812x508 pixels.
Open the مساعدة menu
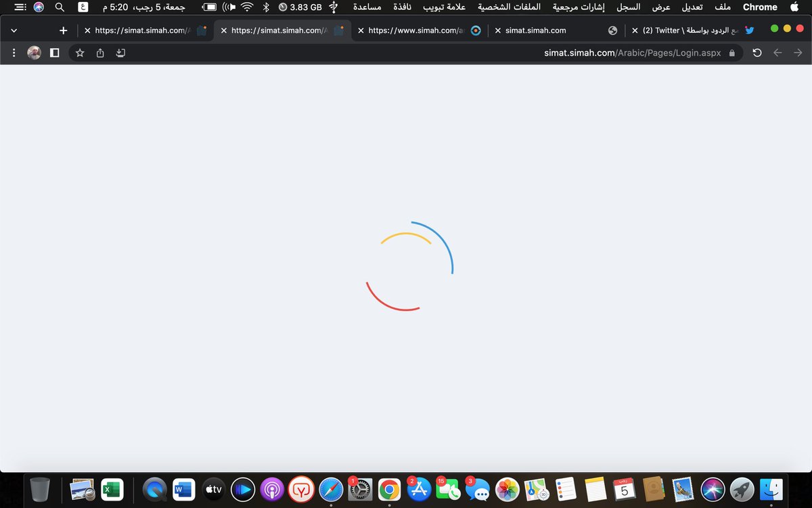point(367,7)
